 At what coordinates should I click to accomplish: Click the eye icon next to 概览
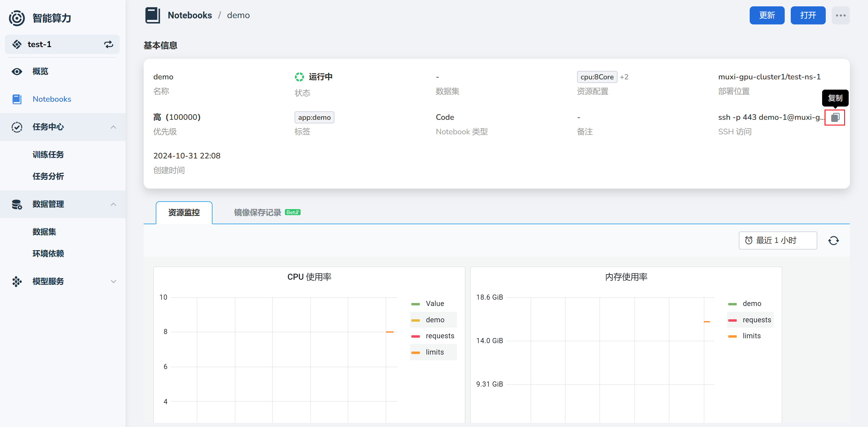pos(17,72)
